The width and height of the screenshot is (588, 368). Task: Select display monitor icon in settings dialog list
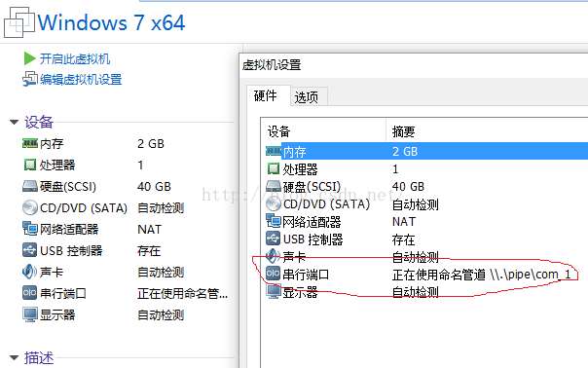click(274, 291)
